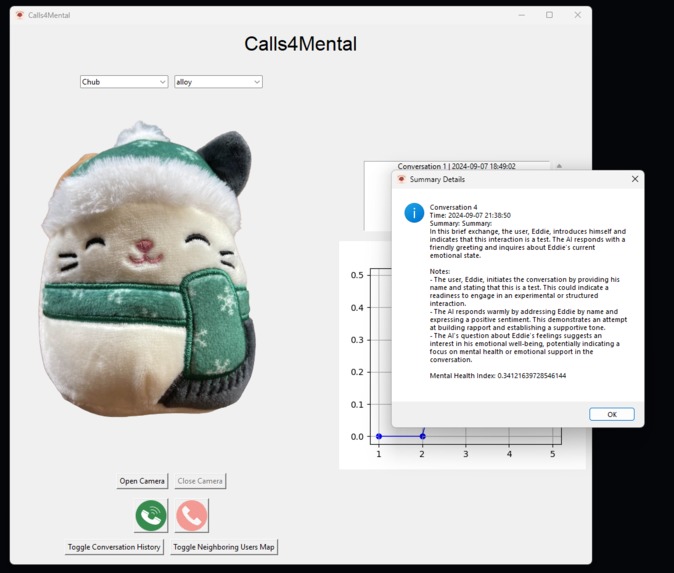
Task: Click the chart data point at x=2
Action: [423, 436]
